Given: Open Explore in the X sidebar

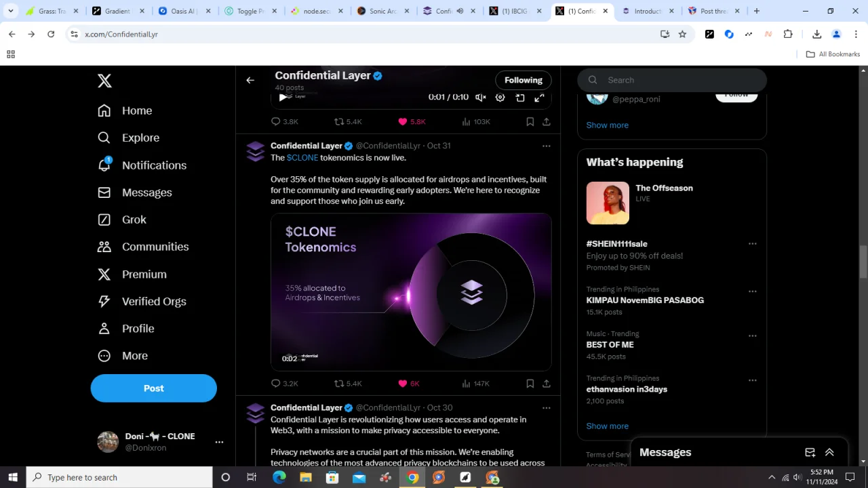Looking at the screenshot, I should (x=128, y=138).
